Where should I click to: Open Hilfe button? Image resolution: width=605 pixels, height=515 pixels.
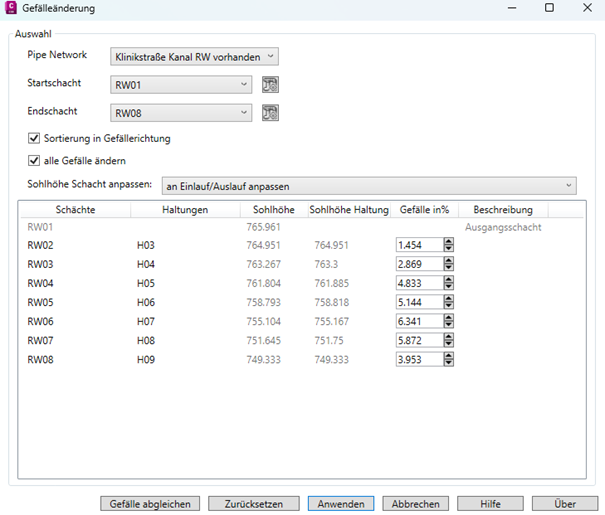pos(490,504)
